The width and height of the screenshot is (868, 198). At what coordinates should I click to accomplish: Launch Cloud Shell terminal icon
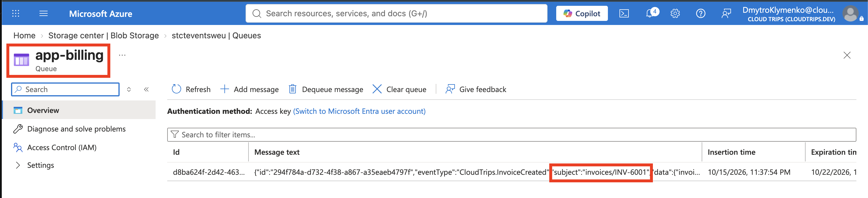pos(624,13)
